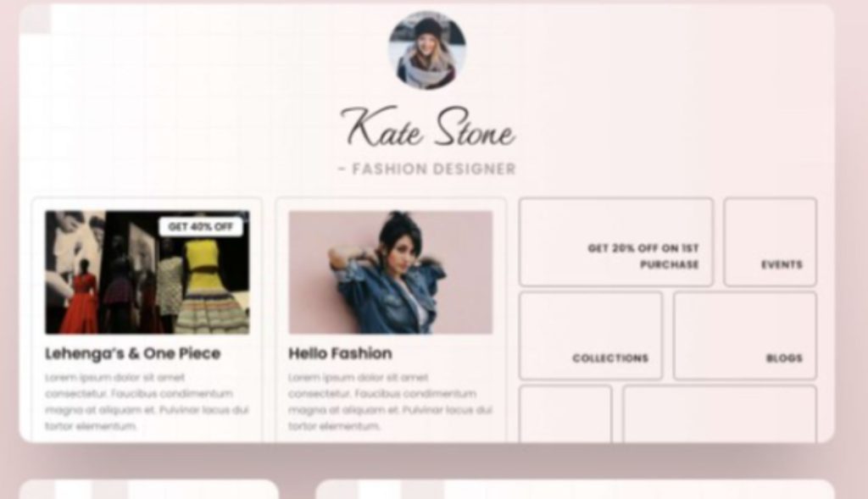Click the description text under Hello Fashion
868x499 pixels.
[390, 402]
